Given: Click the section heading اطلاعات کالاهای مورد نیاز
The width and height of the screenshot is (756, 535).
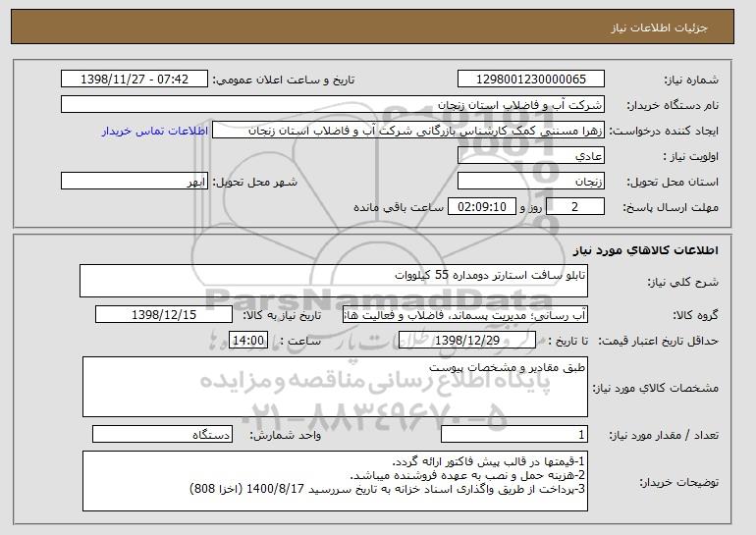Looking at the screenshot, I should [x=646, y=250].
